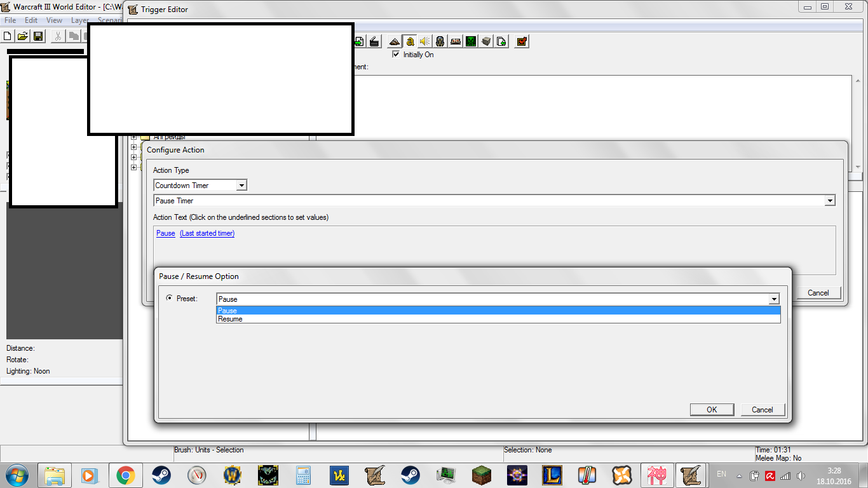Open the Calculator taskbar icon
The width and height of the screenshot is (868, 488).
[303, 475]
